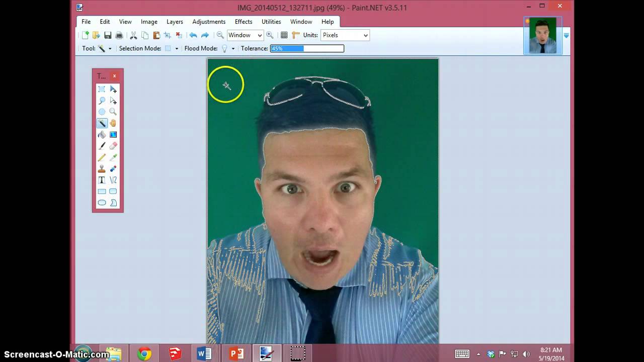Viewport: 644px width, 362px height.
Task: Select the Rectangle Select tool
Action: (x=102, y=89)
